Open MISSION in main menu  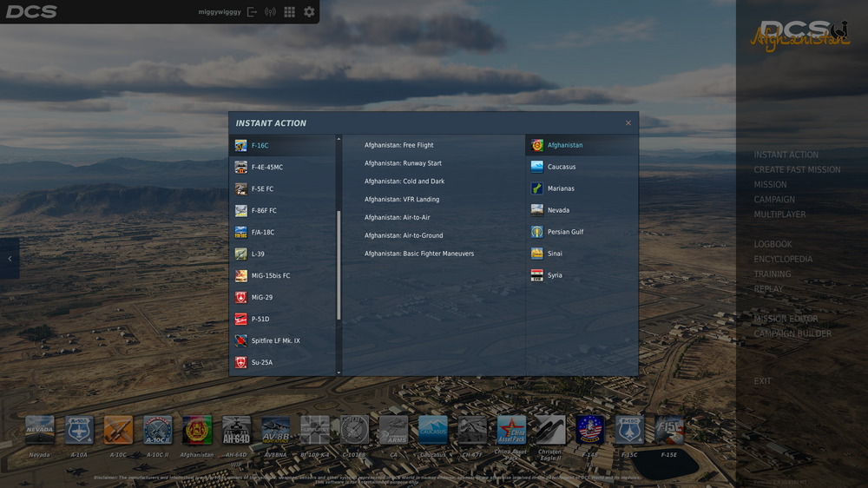click(x=770, y=185)
